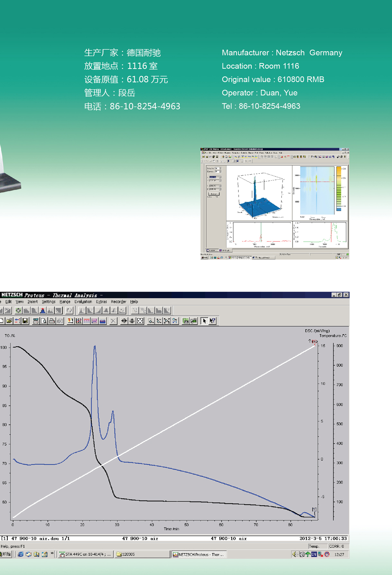The height and width of the screenshot is (575, 392).
Task: Click the yellow-green color scale in OPUS window
Action: pos(339,188)
